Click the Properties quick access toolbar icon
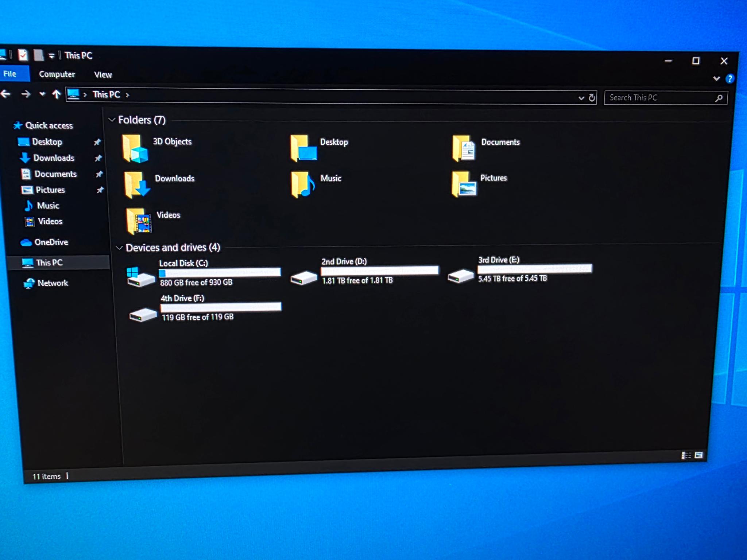Viewport: 747px width, 560px height. point(23,55)
